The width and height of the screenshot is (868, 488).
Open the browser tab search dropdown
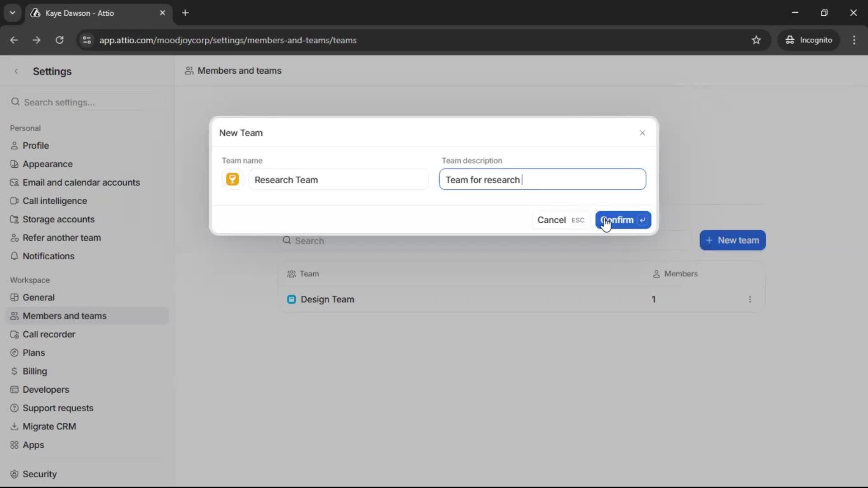point(13,13)
